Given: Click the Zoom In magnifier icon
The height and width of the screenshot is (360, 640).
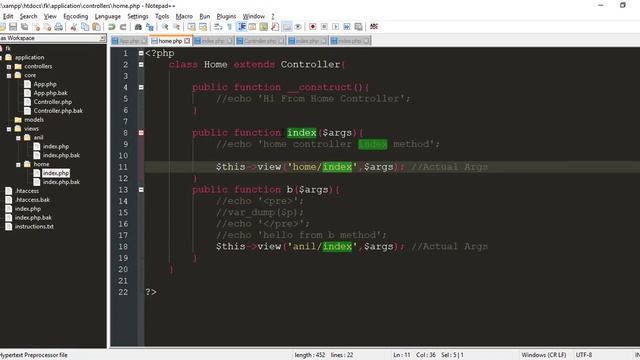Looking at the screenshot, I should click(x=164, y=27).
